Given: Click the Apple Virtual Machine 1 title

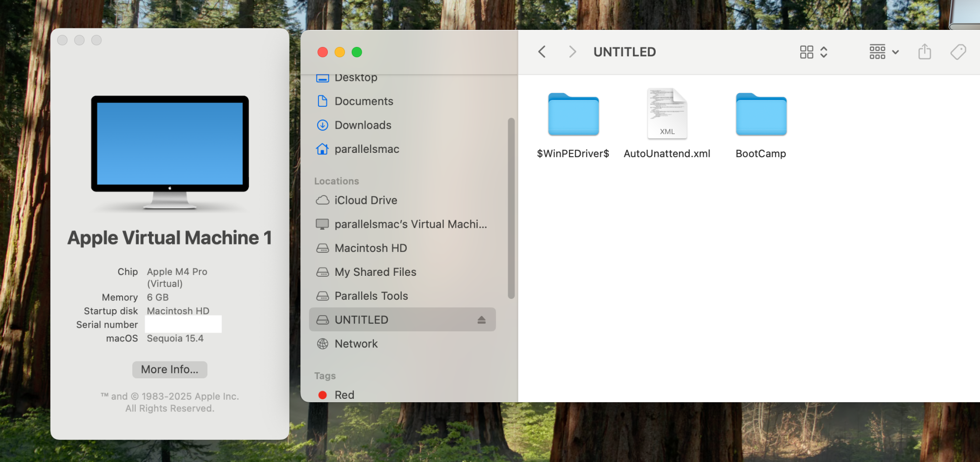Looking at the screenshot, I should (170, 238).
